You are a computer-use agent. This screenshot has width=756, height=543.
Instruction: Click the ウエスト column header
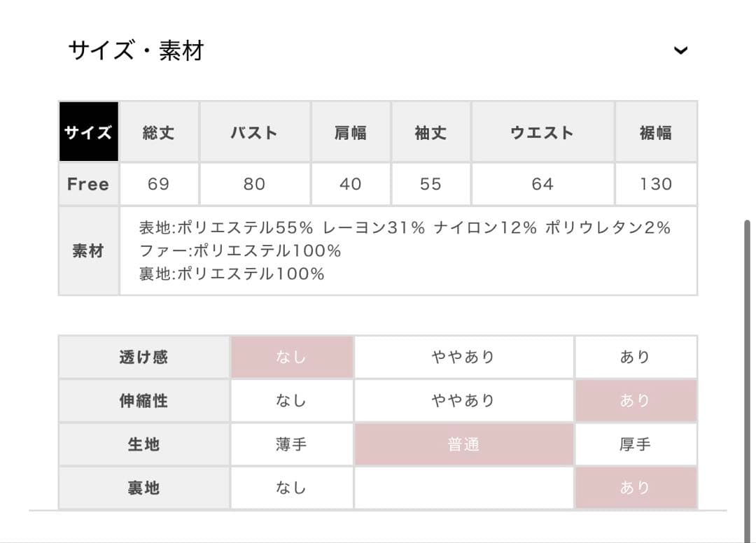tap(542, 132)
